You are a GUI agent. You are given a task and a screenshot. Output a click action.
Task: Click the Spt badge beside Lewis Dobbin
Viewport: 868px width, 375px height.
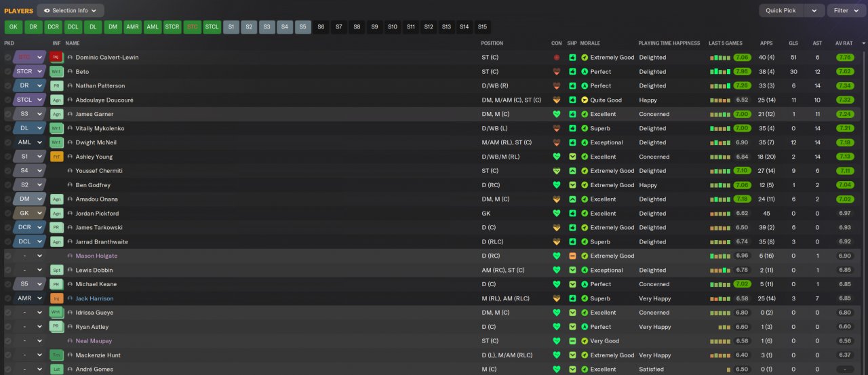click(x=57, y=270)
